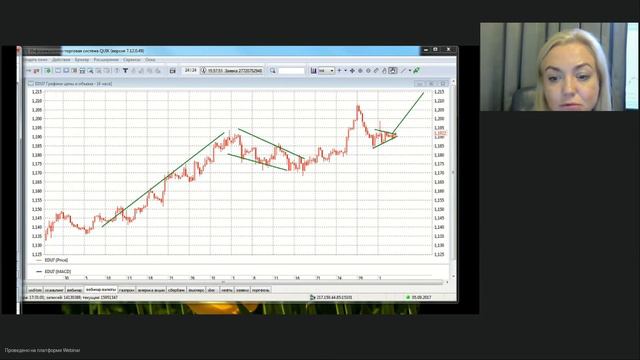Expand the drawing tool dropdown arrow

pos(410,71)
